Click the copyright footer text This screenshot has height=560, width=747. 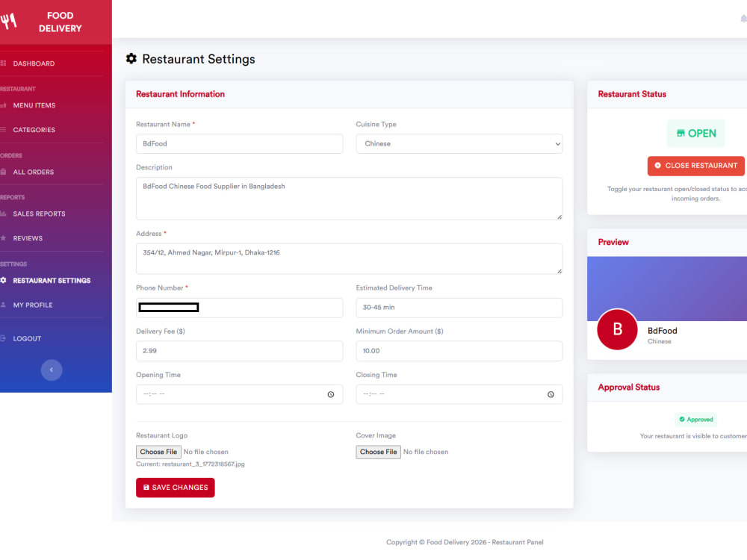465,542
